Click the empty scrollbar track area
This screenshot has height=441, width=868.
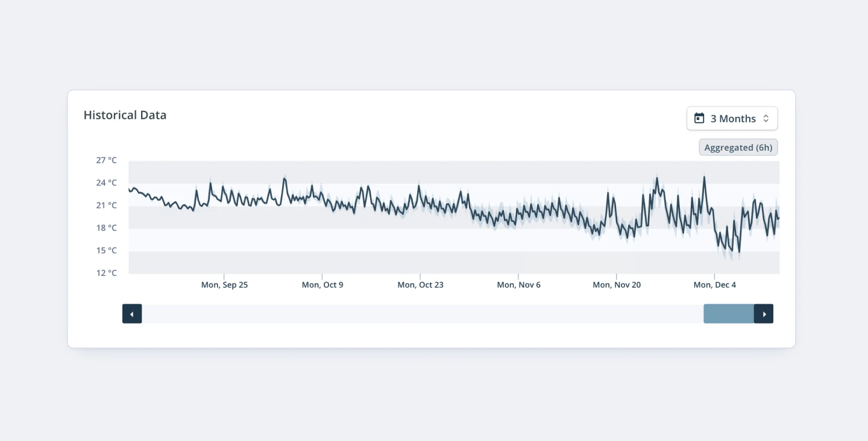pyautogui.click(x=422, y=314)
